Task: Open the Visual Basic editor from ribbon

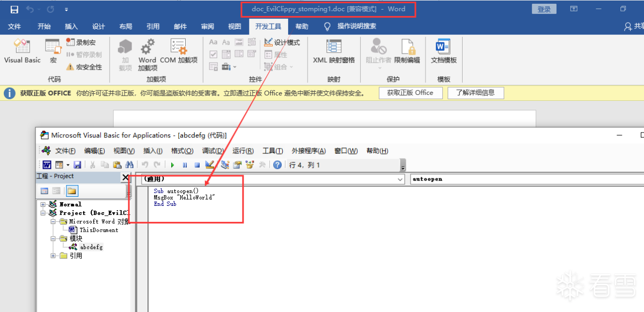Action: (22, 51)
